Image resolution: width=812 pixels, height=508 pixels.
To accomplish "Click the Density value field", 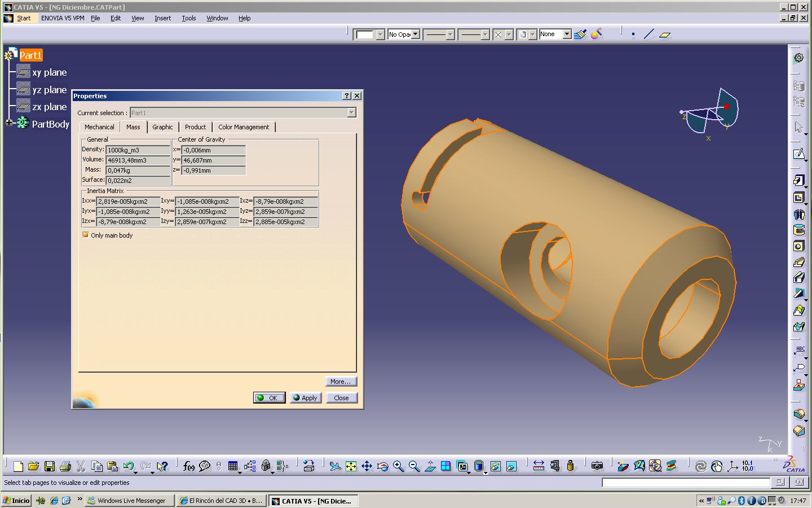I will click(x=138, y=150).
